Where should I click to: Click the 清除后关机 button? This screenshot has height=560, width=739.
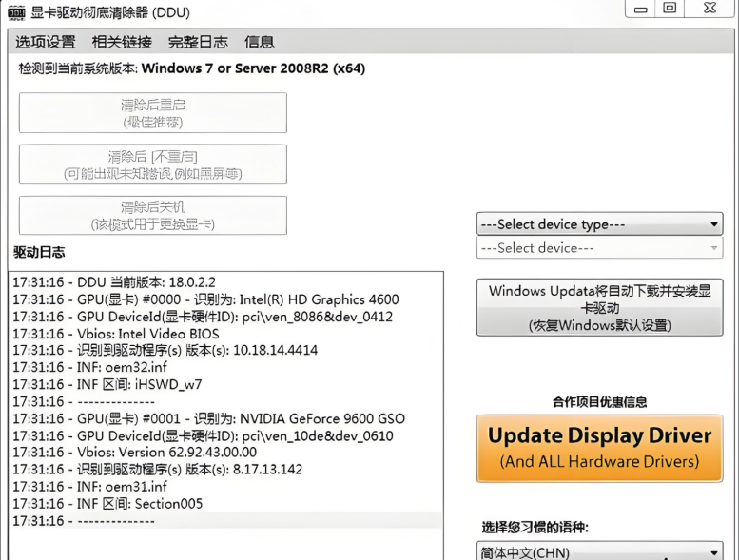[153, 215]
